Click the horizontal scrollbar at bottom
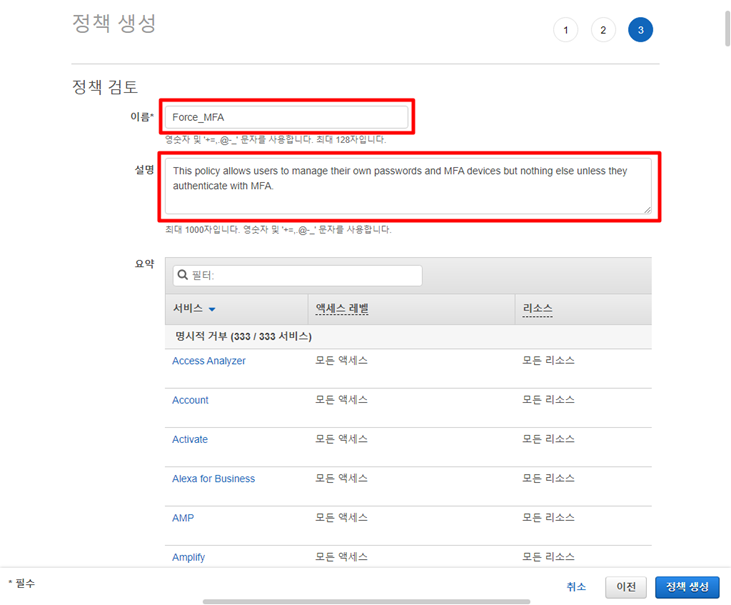Screen dimensions: 731x605 pos(366,601)
